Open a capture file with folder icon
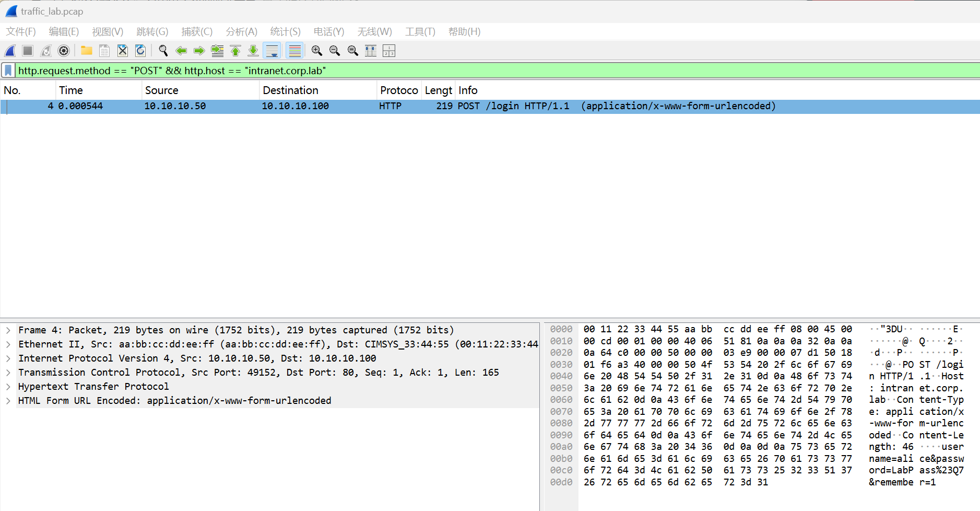Image resolution: width=980 pixels, height=511 pixels. coord(86,51)
